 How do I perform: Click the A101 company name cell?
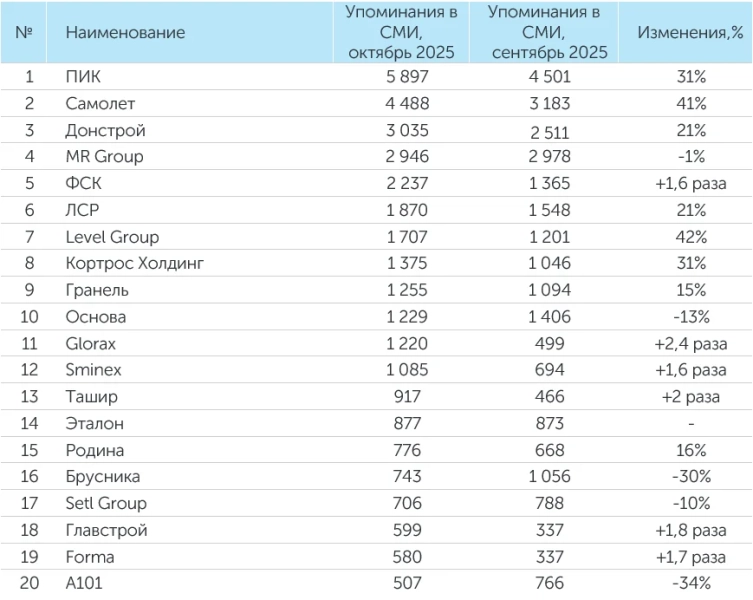click(85, 583)
